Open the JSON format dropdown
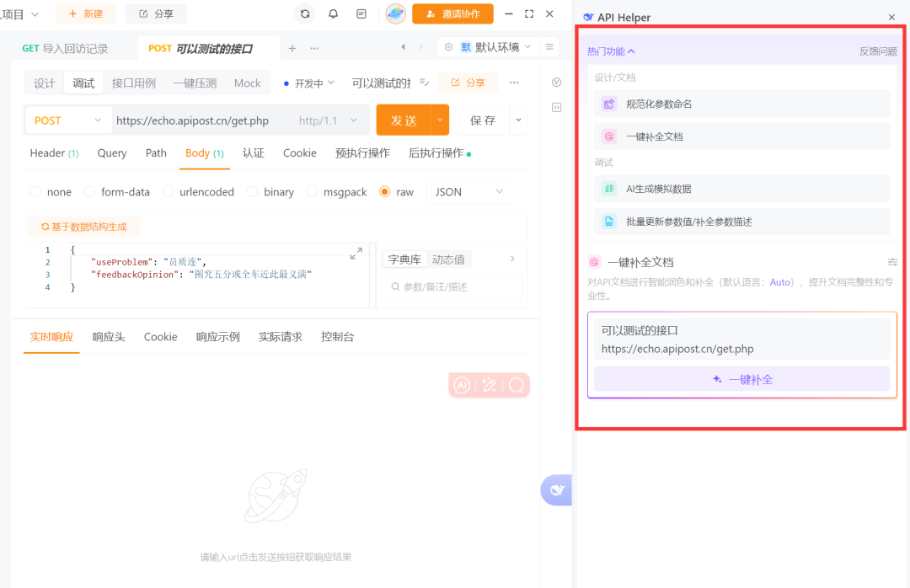Image resolution: width=910 pixels, height=588 pixels. click(468, 191)
